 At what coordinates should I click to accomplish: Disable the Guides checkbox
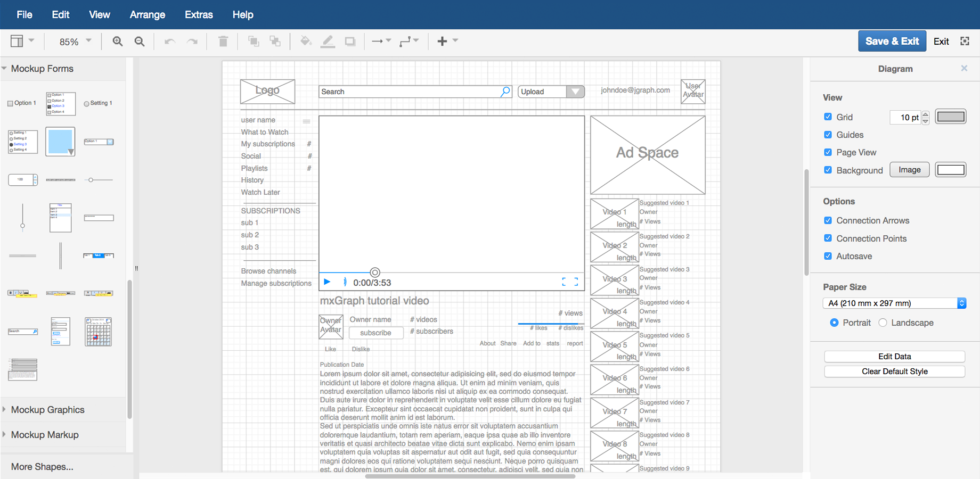coord(828,135)
